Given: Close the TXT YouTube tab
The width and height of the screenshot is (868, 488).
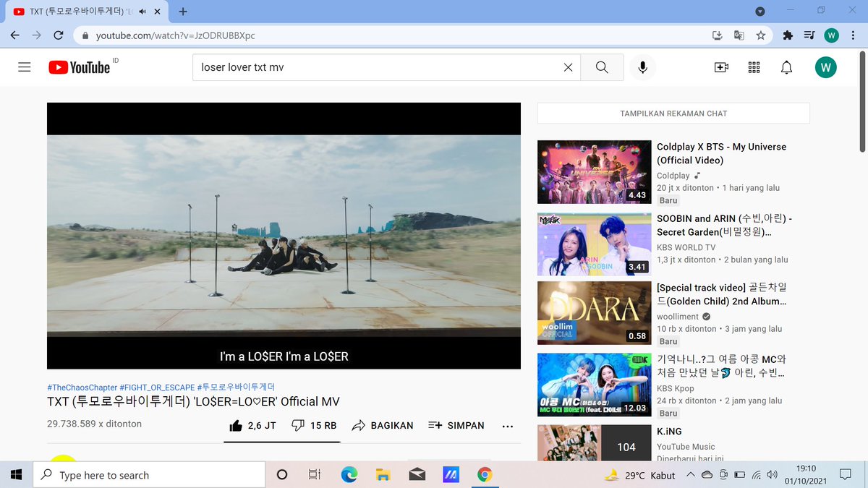Looking at the screenshot, I should pos(158,12).
